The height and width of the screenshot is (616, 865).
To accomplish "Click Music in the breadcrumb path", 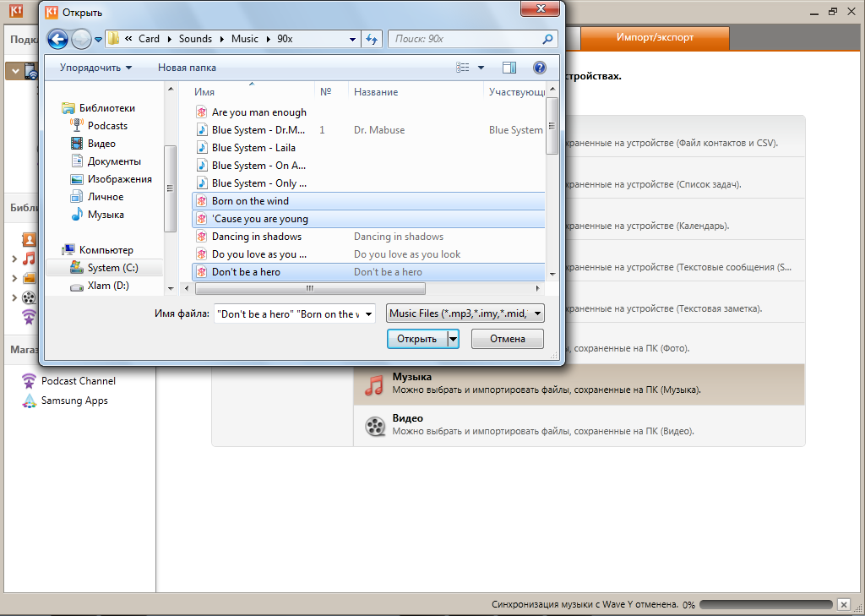I will point(245,39).
